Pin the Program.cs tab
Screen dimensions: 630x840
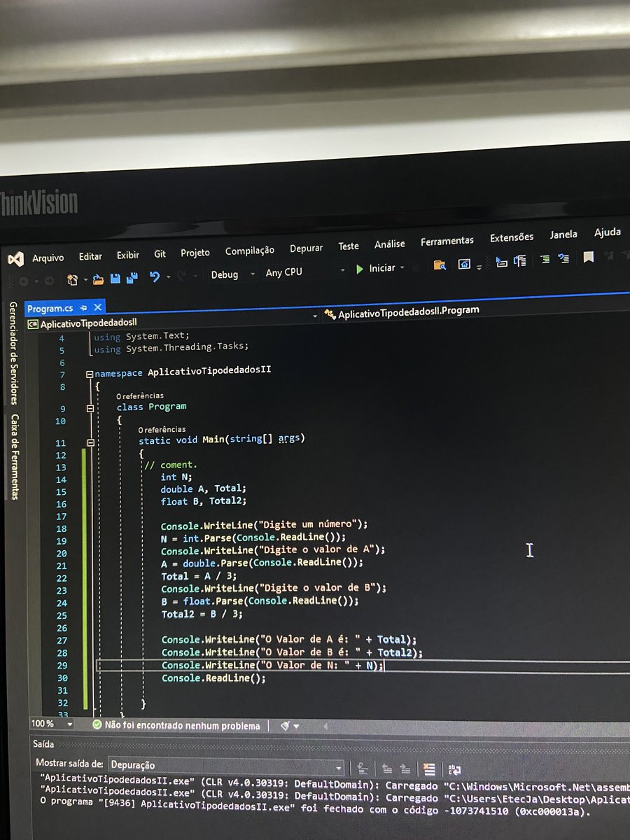point(83,307)
